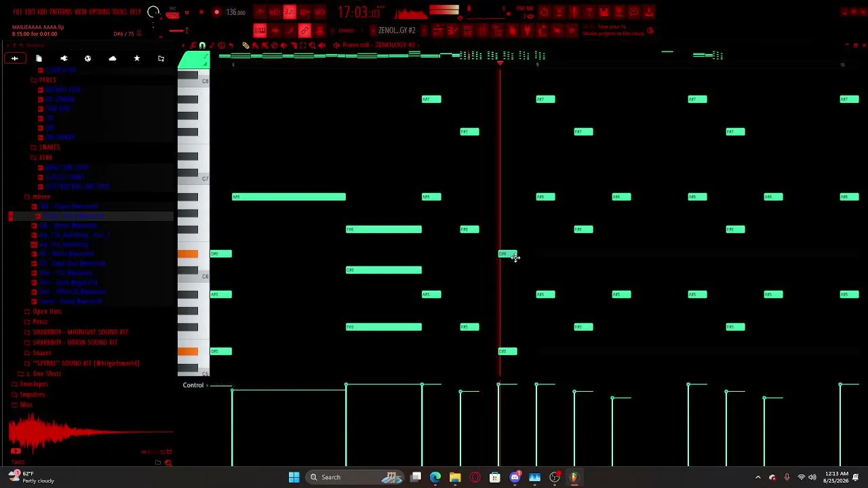Toggle the magnet snap icon in Piano roll
The image size is (868, 488).
tap(202, 45)
